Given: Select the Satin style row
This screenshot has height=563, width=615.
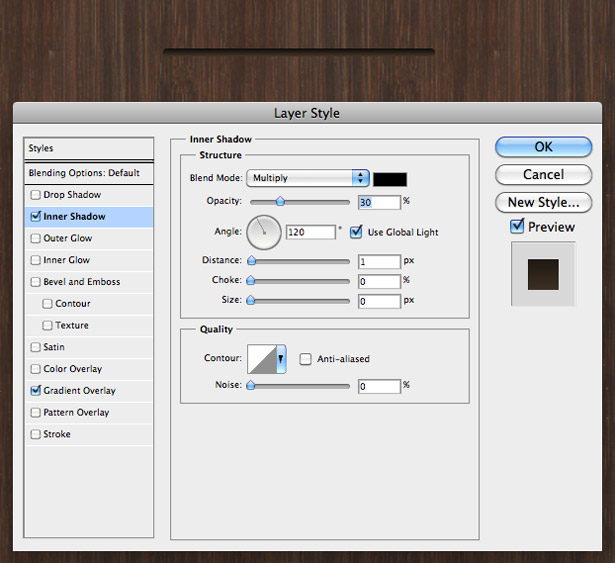Looking at the screenshot, I should pos(89,347).
